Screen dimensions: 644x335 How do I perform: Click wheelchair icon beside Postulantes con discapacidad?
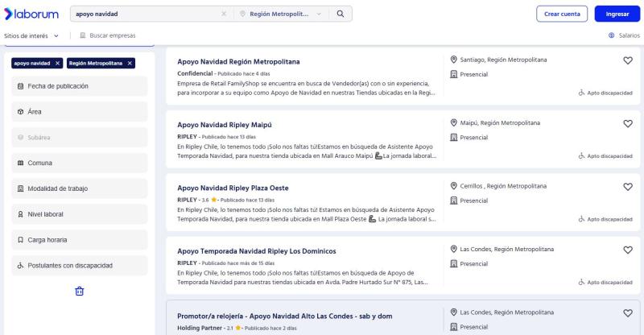click(x=21, y=266)
